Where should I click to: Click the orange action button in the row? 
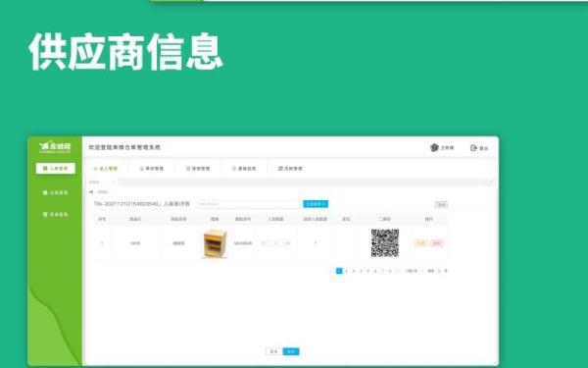pyautogui.click(x=420, y=243)
